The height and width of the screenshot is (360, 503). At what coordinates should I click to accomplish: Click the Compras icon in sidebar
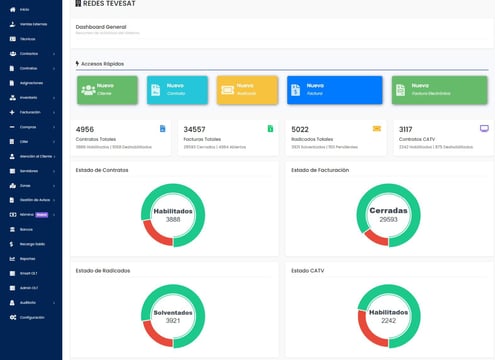click(12, 127)
